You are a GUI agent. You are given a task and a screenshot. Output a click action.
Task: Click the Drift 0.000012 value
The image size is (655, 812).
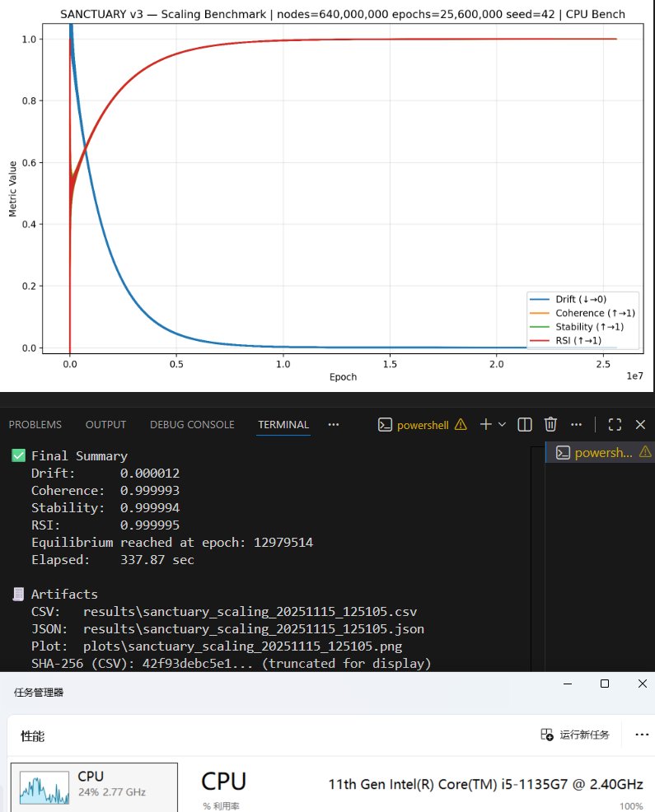(150, 474)
